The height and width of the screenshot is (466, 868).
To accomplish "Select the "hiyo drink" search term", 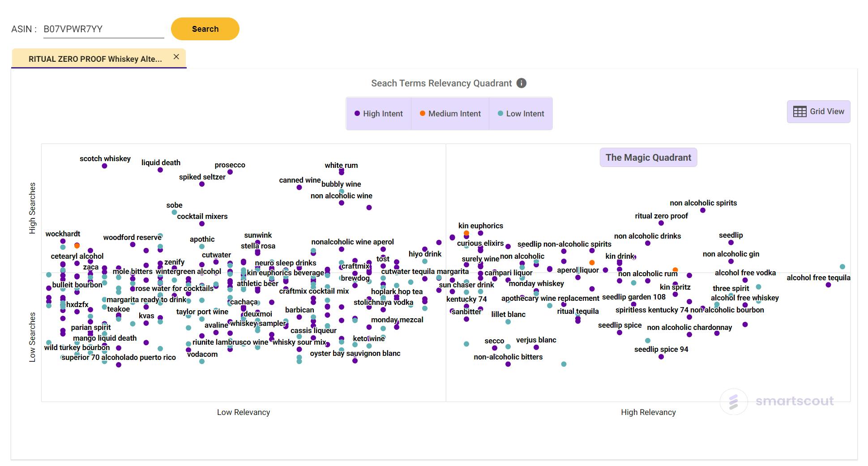I will [425, 254].
